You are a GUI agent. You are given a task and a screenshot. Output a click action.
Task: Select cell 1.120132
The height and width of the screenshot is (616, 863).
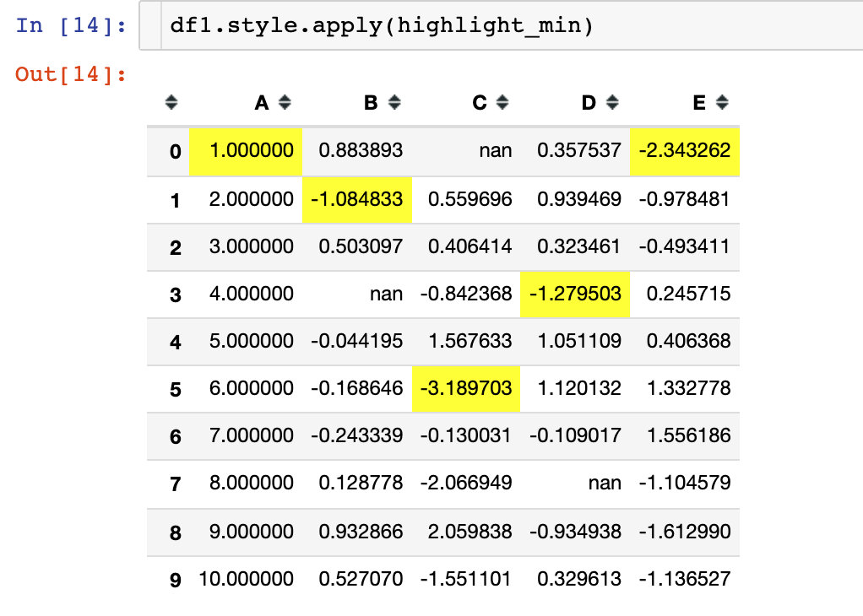point(574,389)
